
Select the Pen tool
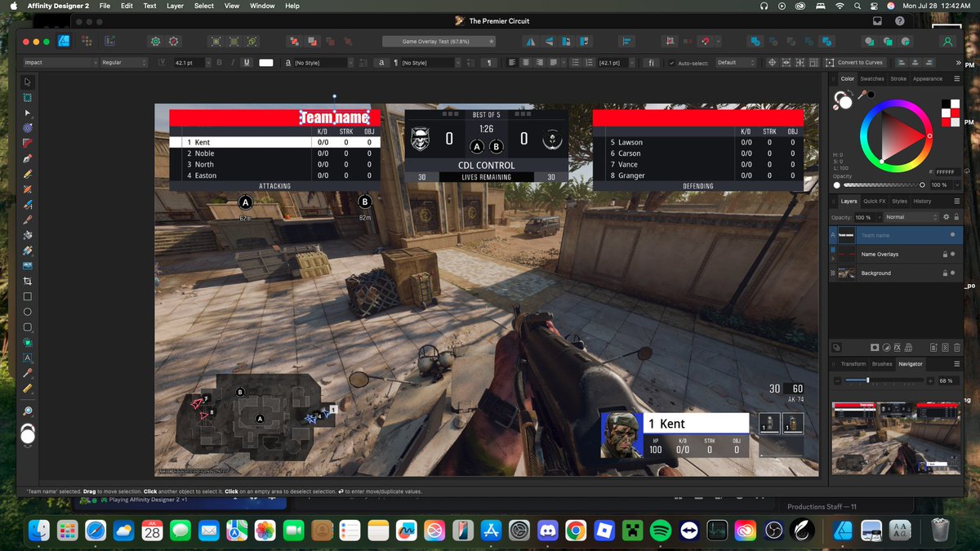click(x=28, y=158)
